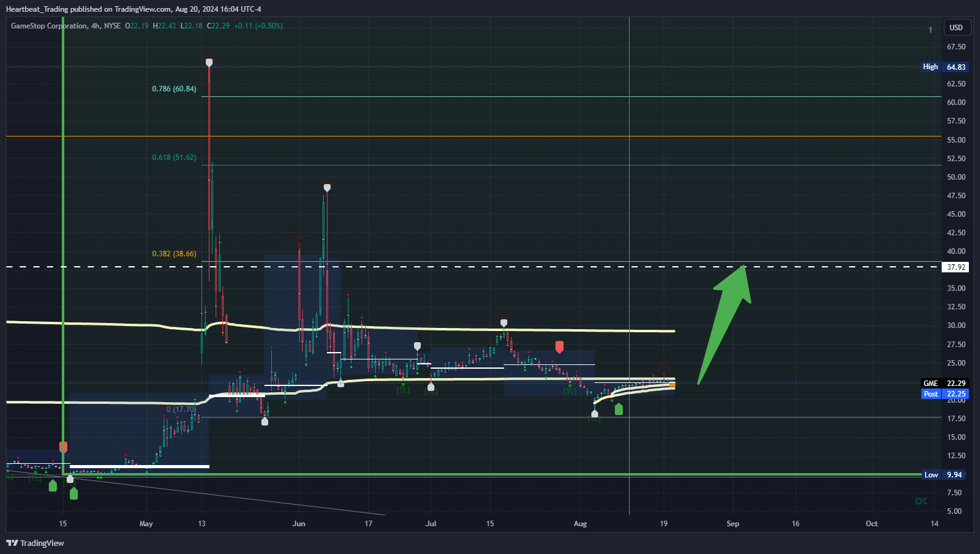Viewport: 980px width, 554px height.
Task: Click the 37.92 dashed line price label
Action: (x=955, y=267)
